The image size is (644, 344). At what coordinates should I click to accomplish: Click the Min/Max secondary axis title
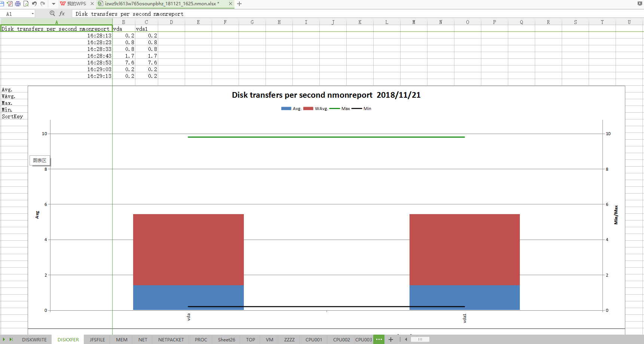[616, 215]
